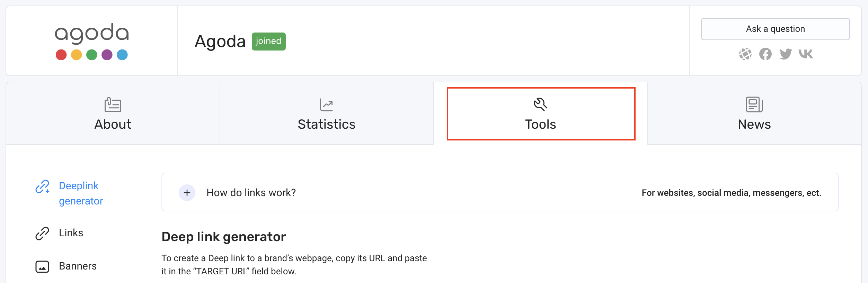Expand the How do links work section
This screenshot has height=283, width=868.
click(x=187, y=193)
